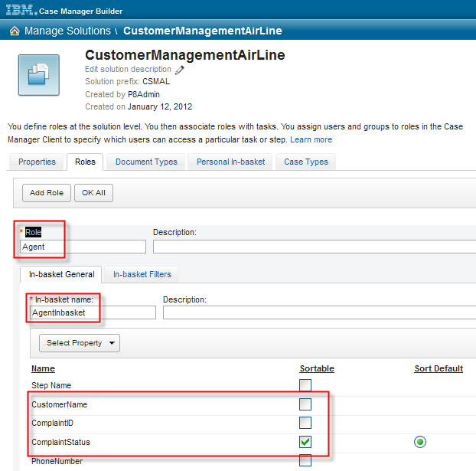Click the CustomerManagementAirLine solution heading
This screenshot has height=471, width=476.
[x=185, y=55]
